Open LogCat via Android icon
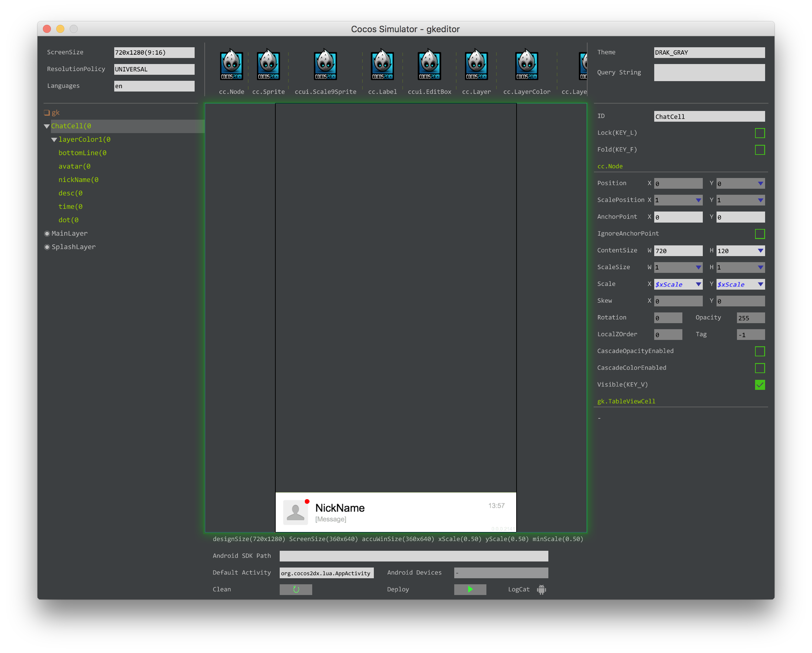 [x=541, y=589]
